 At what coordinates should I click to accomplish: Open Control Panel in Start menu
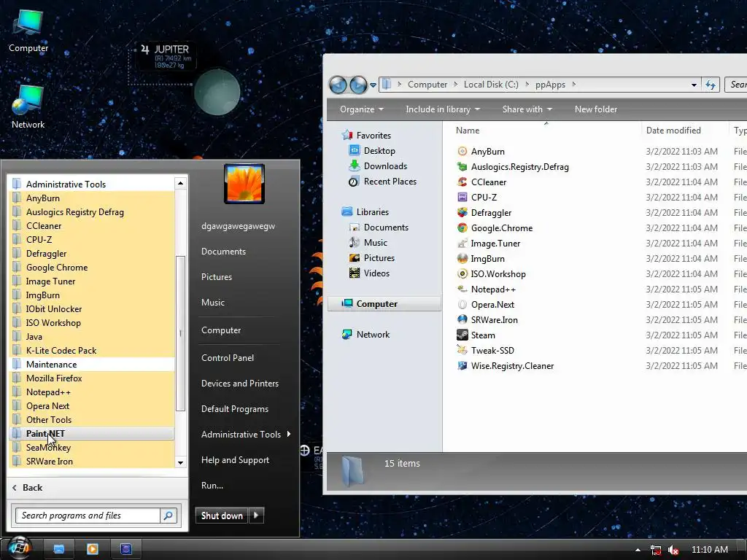click(228, 357)
